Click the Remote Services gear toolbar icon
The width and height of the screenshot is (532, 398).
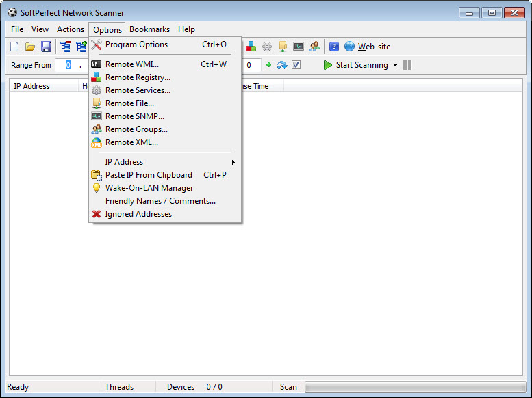click(267, 47)
